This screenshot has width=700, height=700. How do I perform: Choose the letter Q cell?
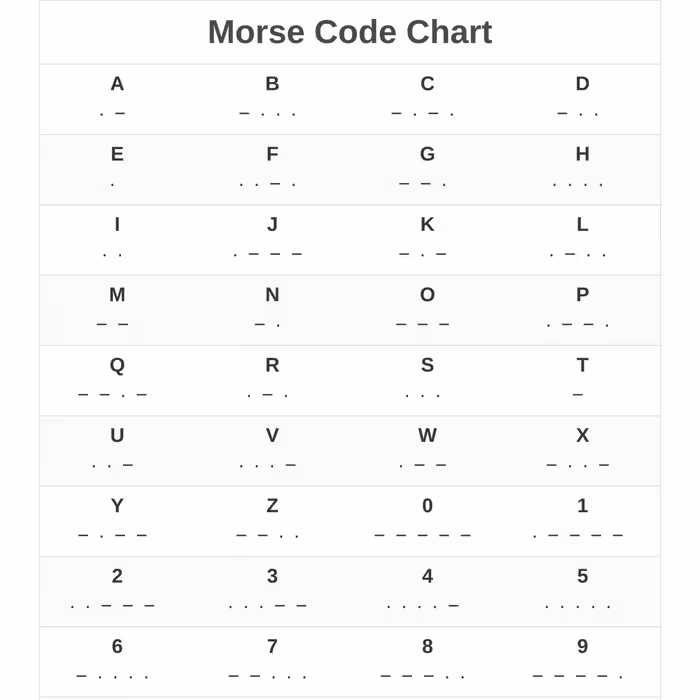pyautogui.click(x=117, y=379)
